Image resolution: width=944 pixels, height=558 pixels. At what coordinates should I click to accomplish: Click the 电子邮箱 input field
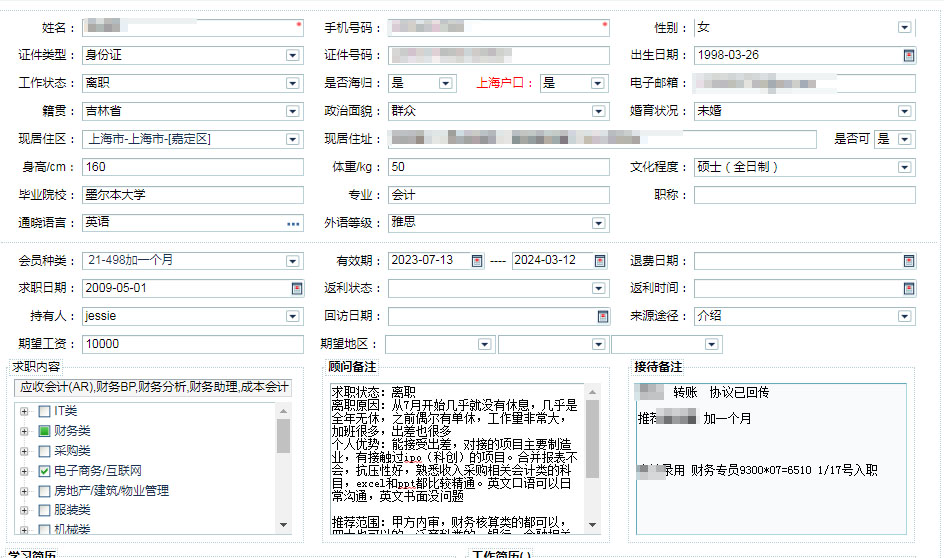(804, 83)
